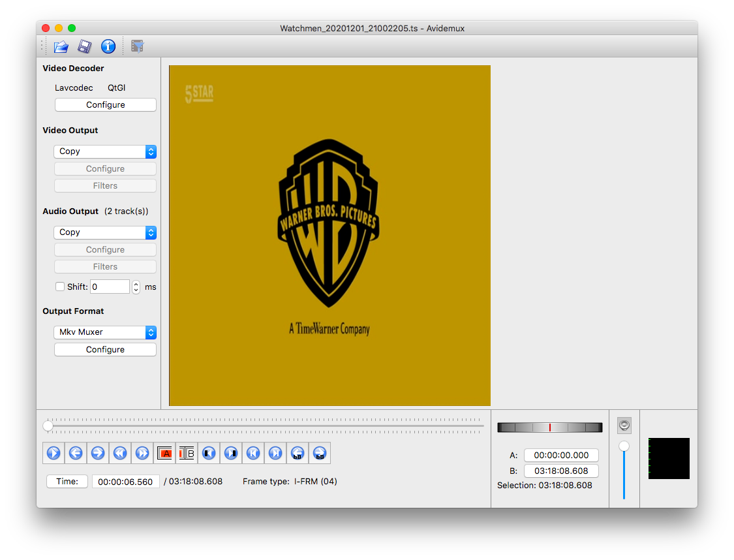Jump to the previous keyframe

pos(120,453)
